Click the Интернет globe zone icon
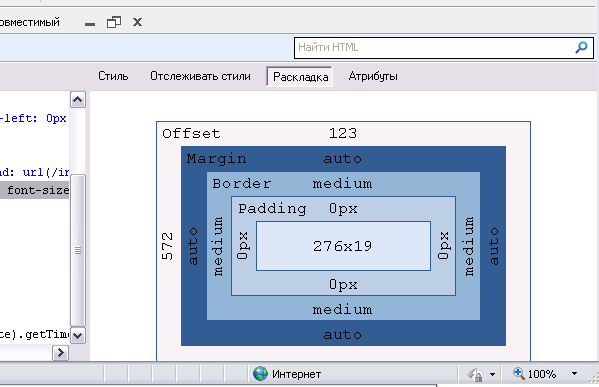Screen dimensions: 599x387 coord(260,374)
